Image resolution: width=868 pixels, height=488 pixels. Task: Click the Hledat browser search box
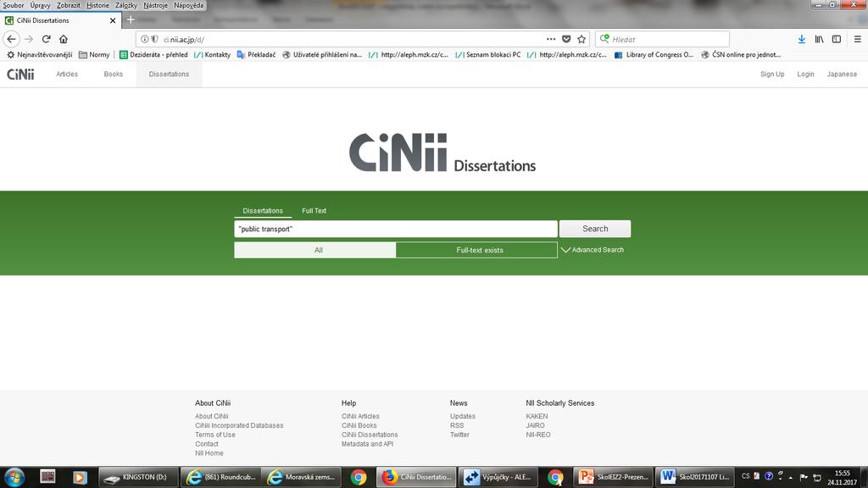662,39
